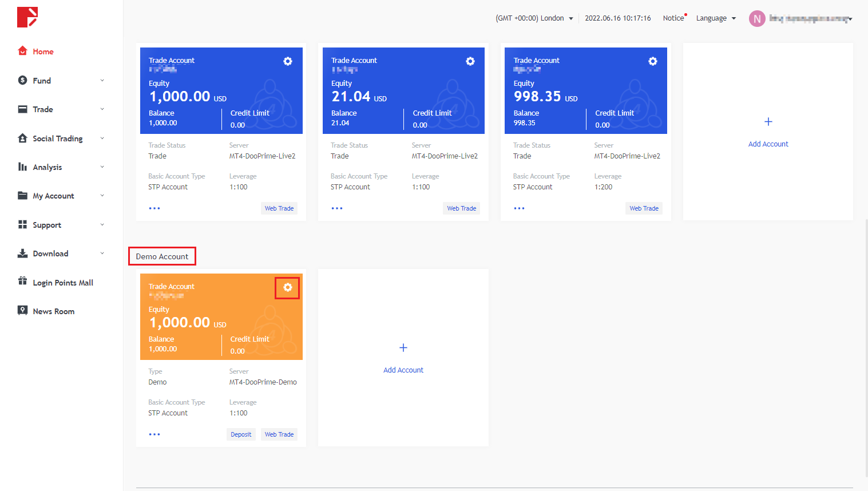Screen dimensions: 868x491
Task: Click the red logo in the top-left corner
Action: pyautogui.click(x=27, y=17)
